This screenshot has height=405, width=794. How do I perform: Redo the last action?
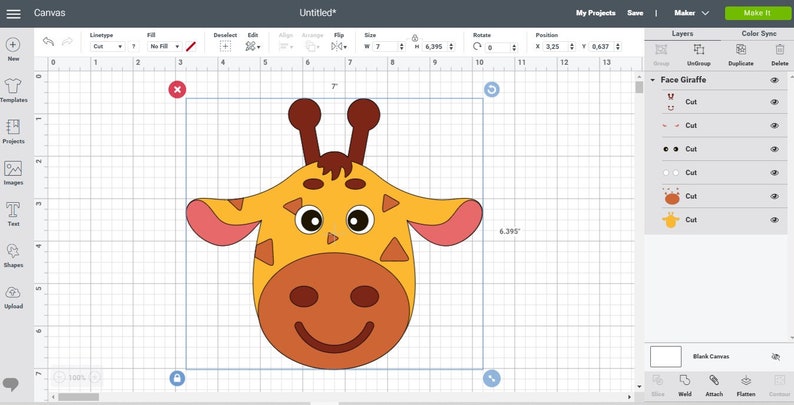point(67,42)
